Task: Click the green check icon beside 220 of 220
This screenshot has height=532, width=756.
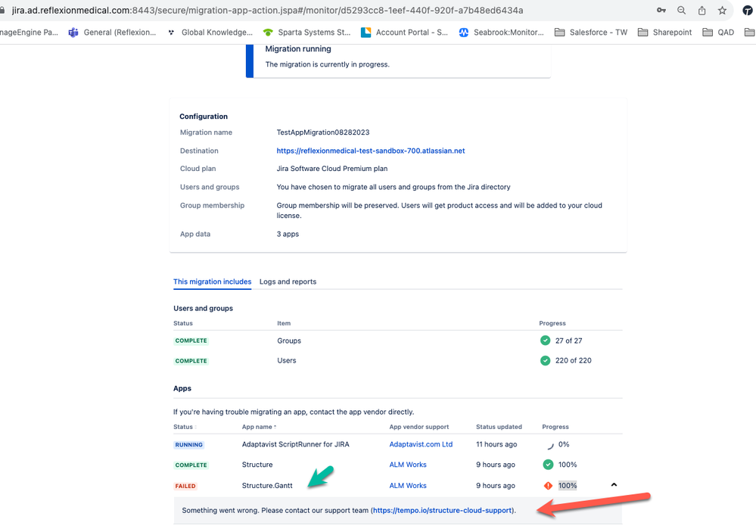Action: [546, 360]
